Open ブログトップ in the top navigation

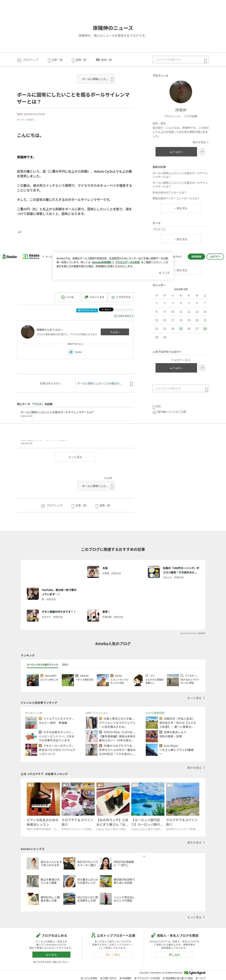[x=27, y=60]
